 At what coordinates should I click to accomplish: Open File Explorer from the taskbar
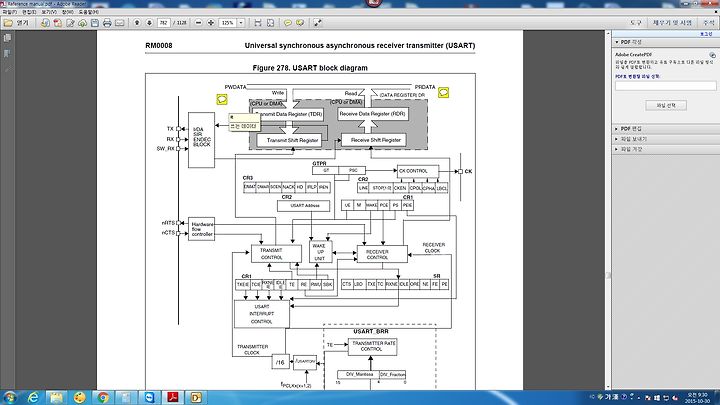pyautogui.click(x=56, y=398)
